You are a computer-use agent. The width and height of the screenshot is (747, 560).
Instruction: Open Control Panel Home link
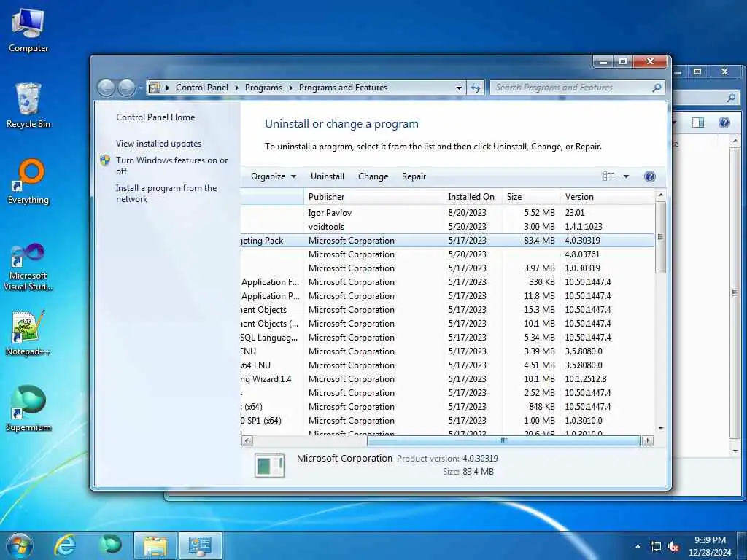click(155, 117)
